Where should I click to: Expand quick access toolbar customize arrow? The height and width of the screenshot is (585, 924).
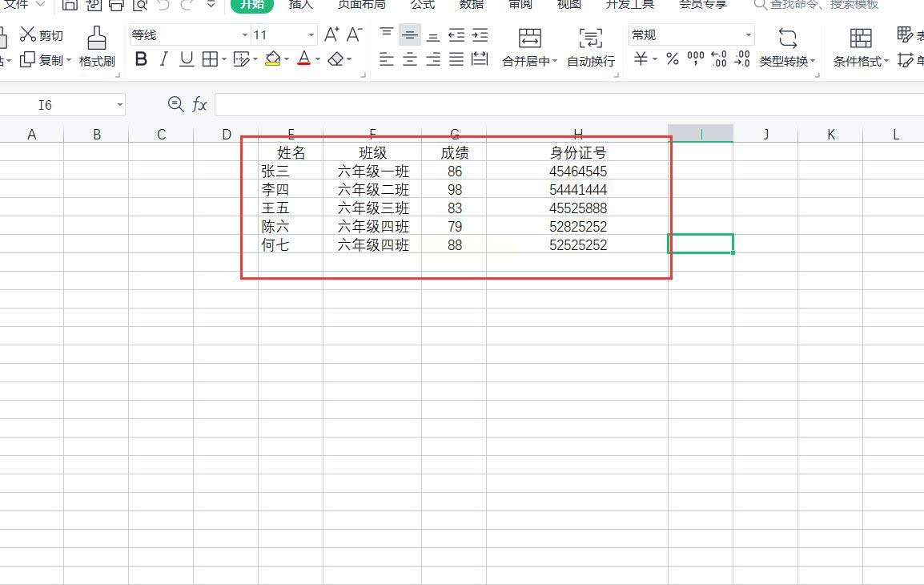click(211, 5)
